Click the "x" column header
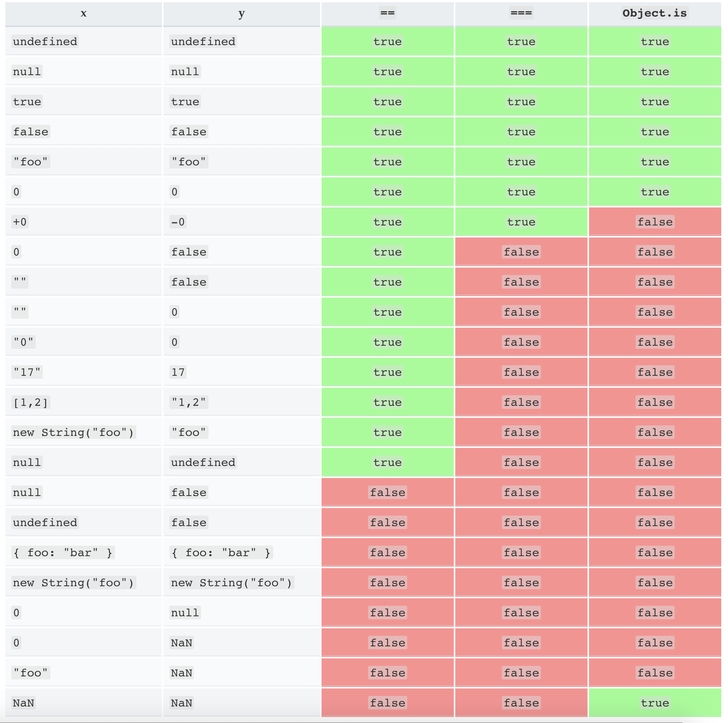Screen dimensions: 728x723 pyautogui.click(x=83, y=14)
